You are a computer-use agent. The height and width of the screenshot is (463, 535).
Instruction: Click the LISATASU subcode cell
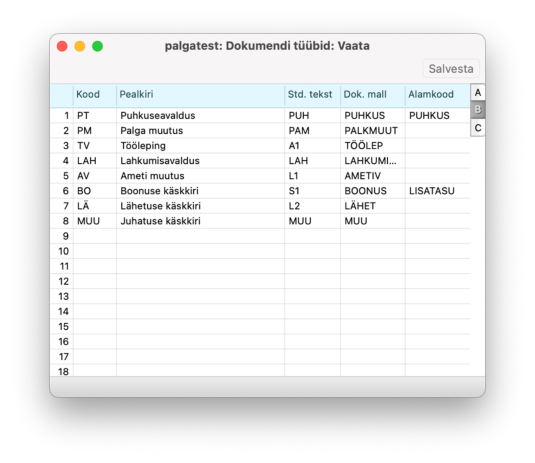438,191
